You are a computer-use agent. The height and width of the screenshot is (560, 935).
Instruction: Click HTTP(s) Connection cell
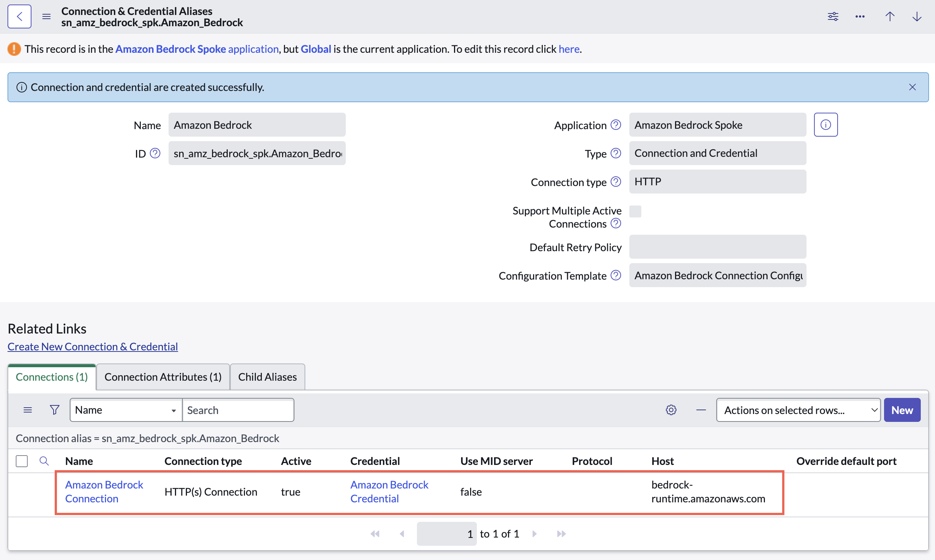tap(211, 492)
